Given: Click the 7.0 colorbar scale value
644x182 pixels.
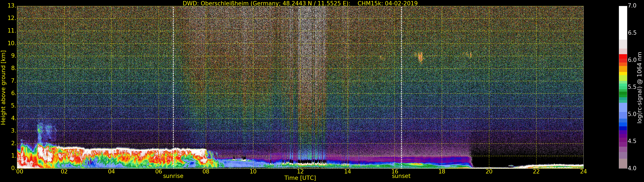Looking at the screenshot, I should click(x=632, y=6).
